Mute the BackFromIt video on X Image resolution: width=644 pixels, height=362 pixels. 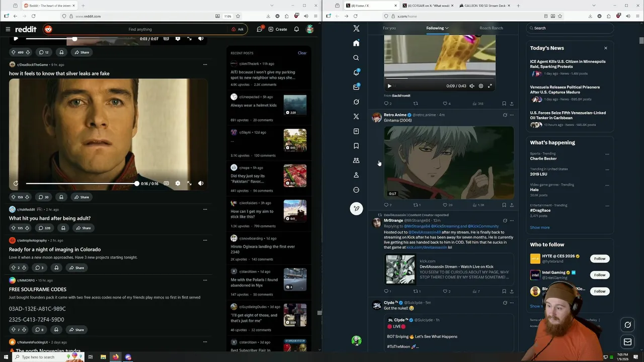pyautogui.click(x=472, y=86)
